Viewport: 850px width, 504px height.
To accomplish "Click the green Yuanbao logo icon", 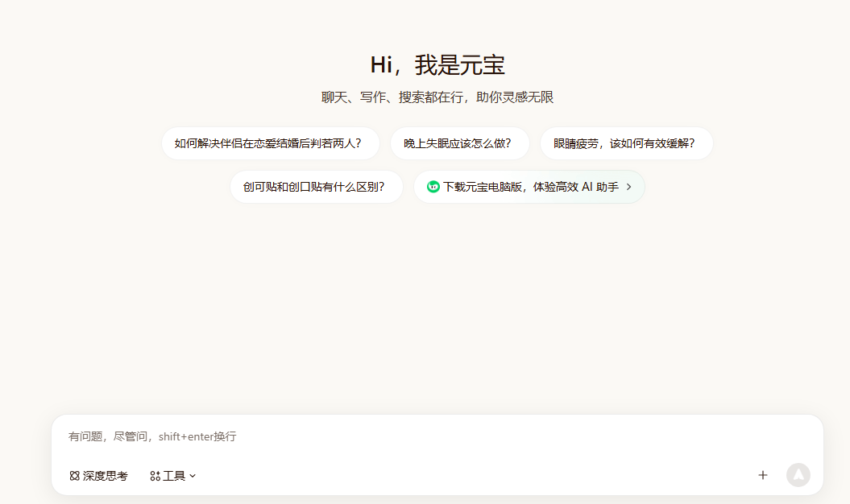I will pos(433,187).
